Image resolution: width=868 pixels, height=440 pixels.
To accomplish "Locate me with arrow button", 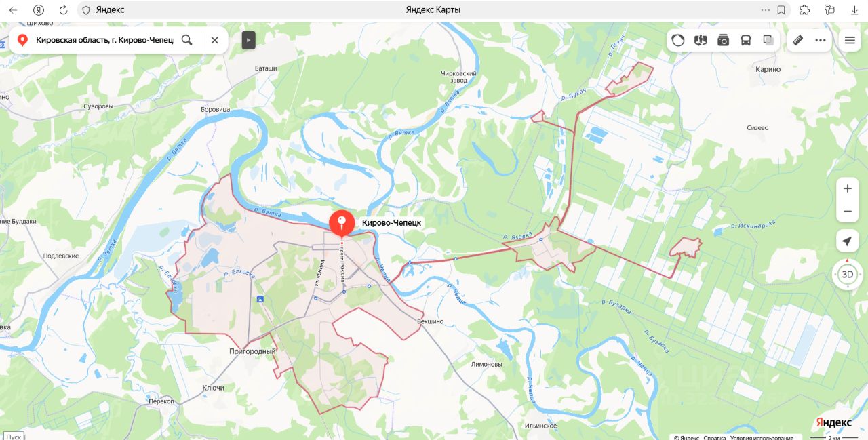I will (847, 241).
